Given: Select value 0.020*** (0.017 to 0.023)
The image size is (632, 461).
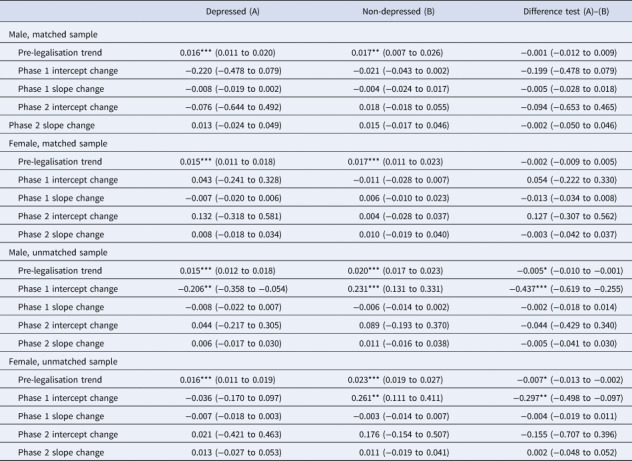Looking at the screenshot, I should [395, 271].
